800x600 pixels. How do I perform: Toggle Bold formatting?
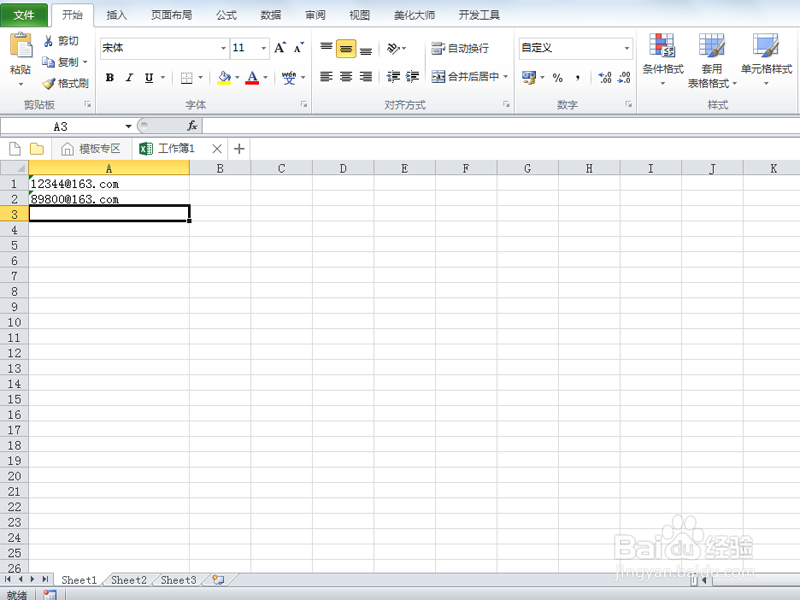110,78
